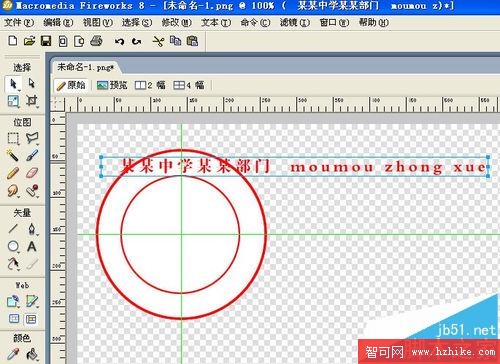
Task: Select the Eyedropper tool
Action: (13, 355)
